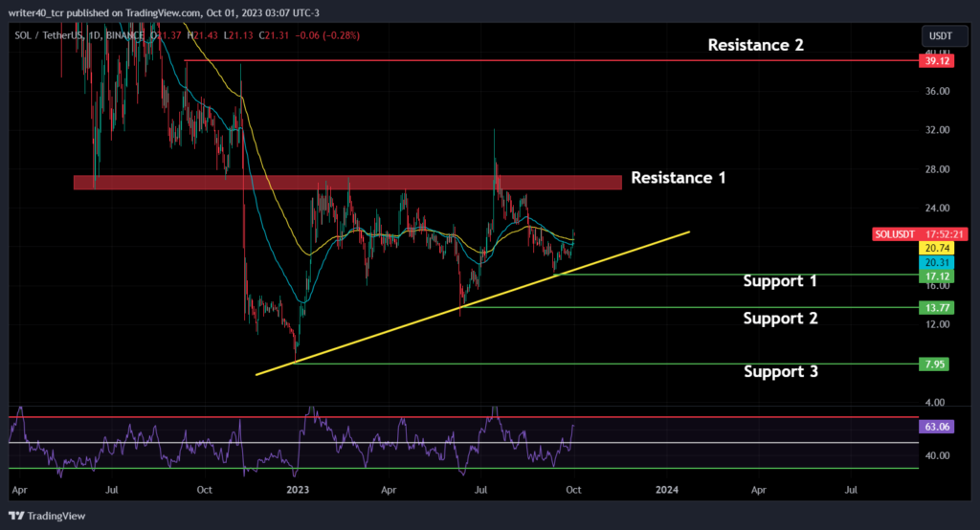Click the 2024 label on time axis
The height and width of the screenshot is (530, 980).
[667, 490]
